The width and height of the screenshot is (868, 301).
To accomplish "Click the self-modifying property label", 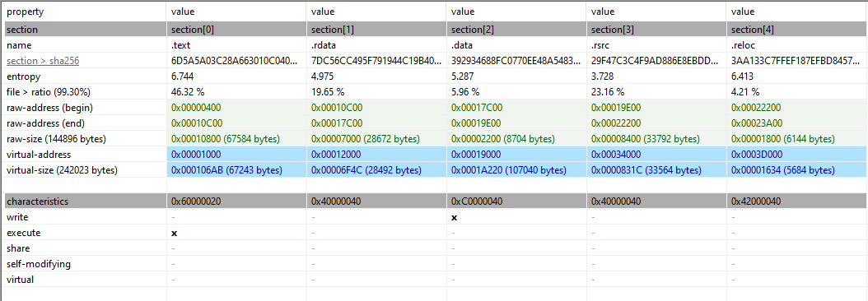I will (39, 264).
